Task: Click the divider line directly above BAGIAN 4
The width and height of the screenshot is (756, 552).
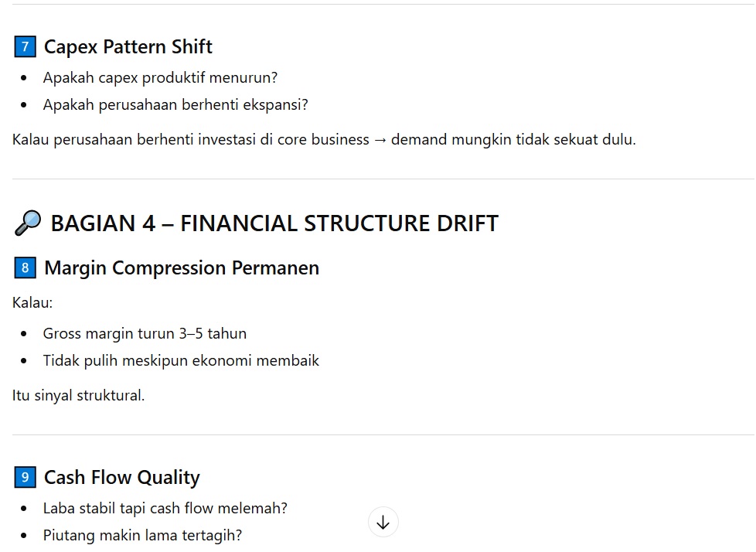Action: 383,179
